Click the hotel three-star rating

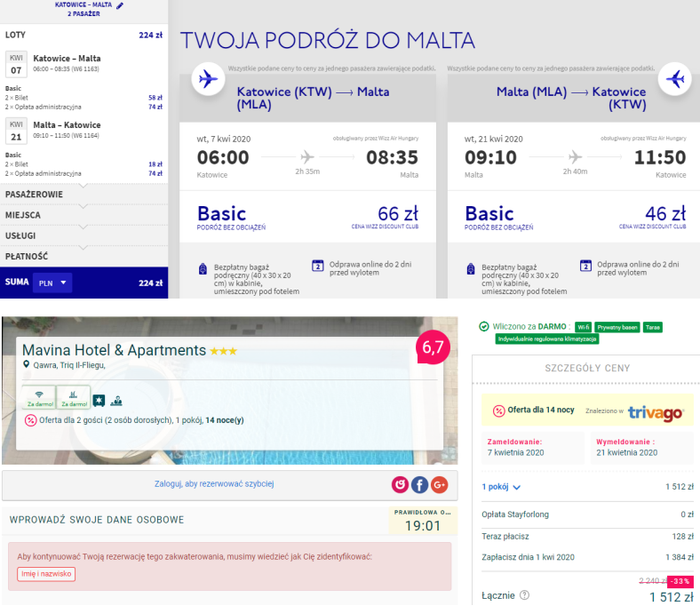[223, 351]
